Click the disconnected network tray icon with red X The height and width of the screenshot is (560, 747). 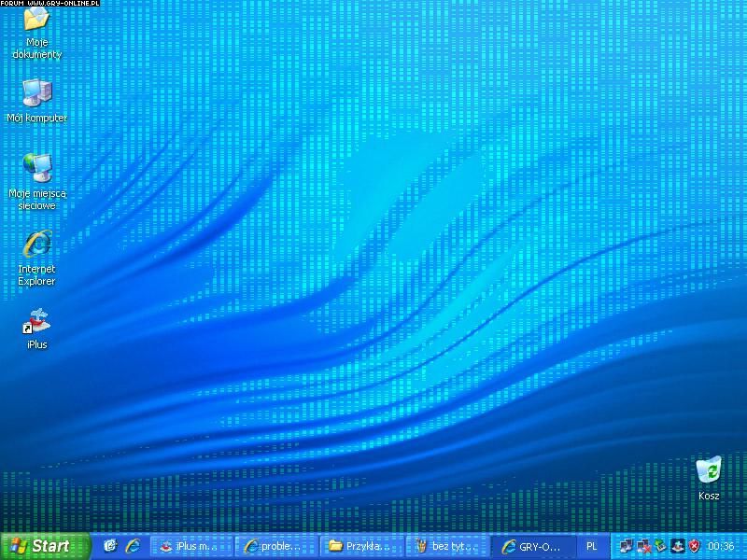pyautogui.click(x=643, y=546)
